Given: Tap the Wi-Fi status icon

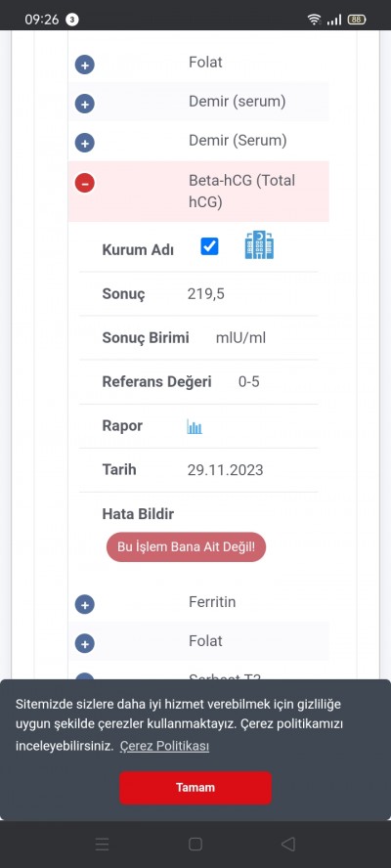Looking at the screenshot, I should [315, 20].
